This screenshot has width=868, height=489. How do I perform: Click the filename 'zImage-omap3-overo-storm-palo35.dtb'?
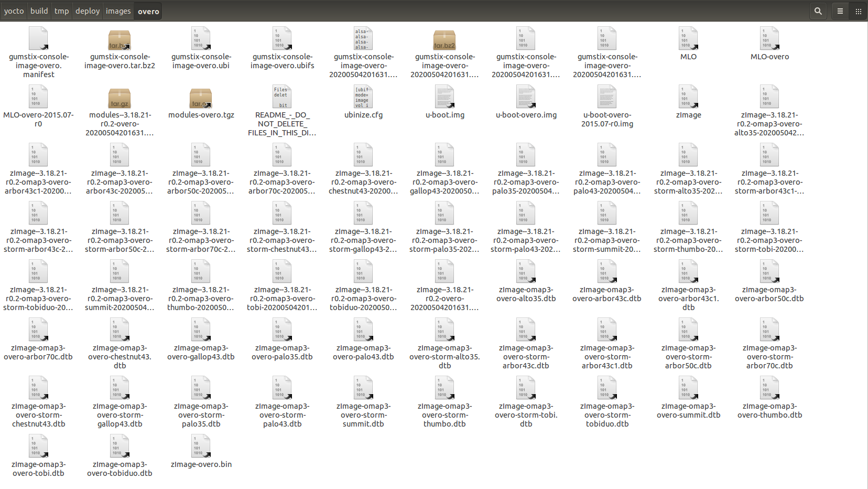coord(201,415)
